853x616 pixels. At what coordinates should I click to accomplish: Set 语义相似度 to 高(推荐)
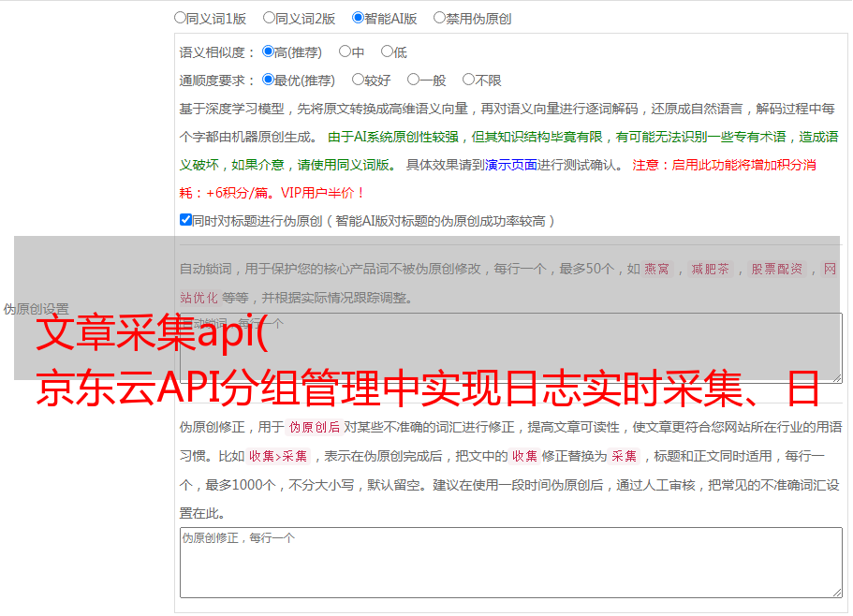pyautogui.click(x=268, y=52)
